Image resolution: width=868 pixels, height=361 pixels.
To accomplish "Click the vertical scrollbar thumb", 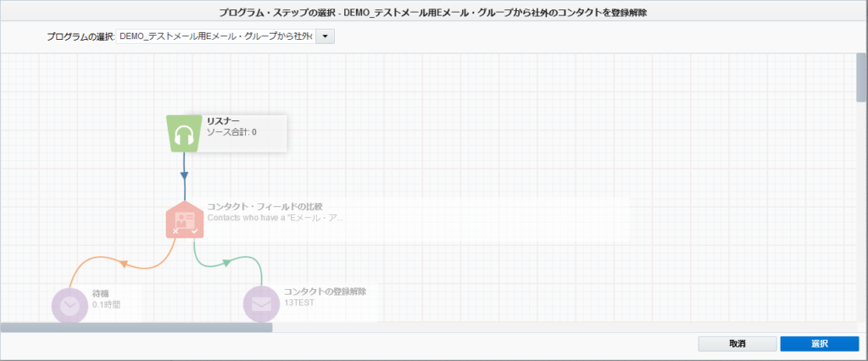I will click(x=861, y=76).
